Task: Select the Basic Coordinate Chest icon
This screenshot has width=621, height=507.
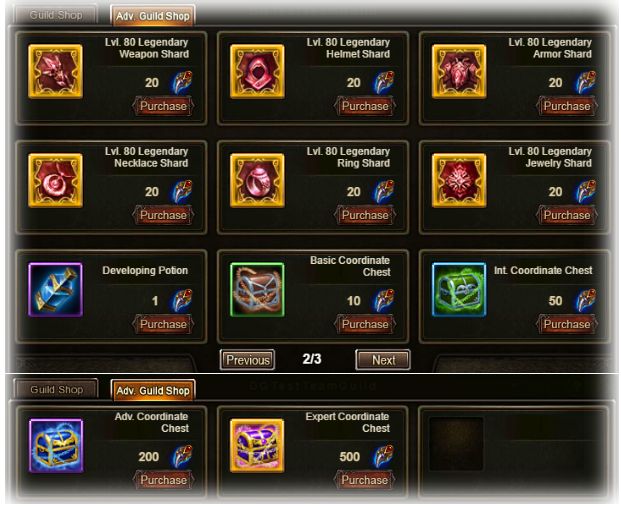Action: 257,290
